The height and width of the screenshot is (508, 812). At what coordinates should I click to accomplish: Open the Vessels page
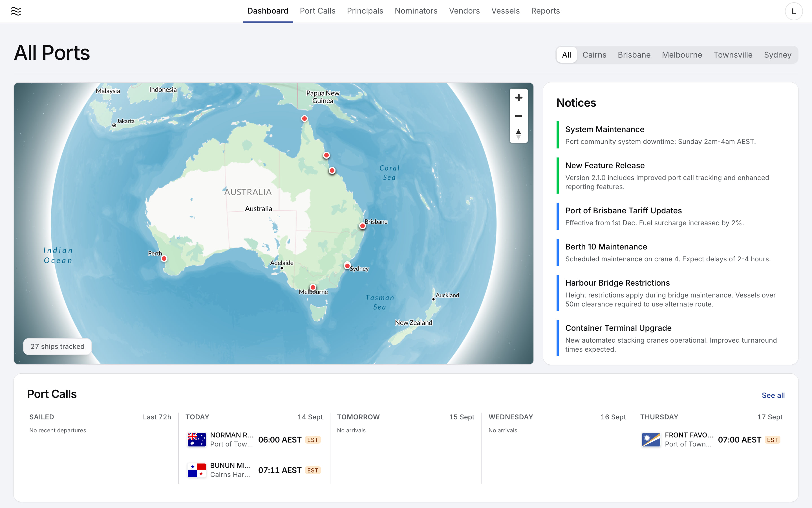point(505,11)
